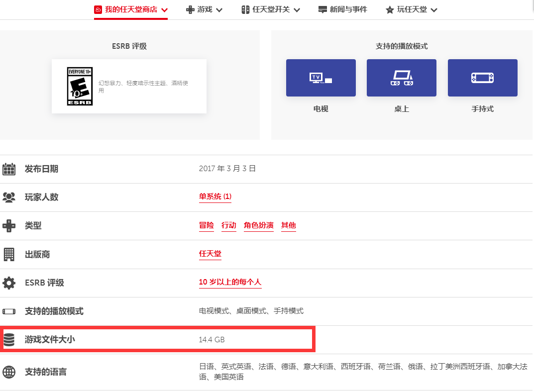Click the database icon beside 游戏文件大小
The width and height of the screenshot is (534, 392).
point(9,340)
